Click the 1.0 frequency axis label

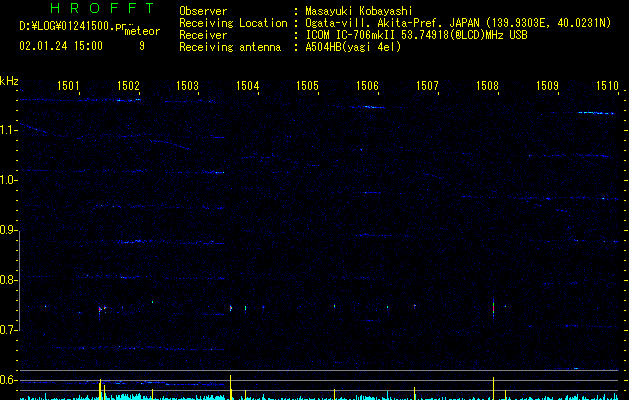tap(9, 180)
